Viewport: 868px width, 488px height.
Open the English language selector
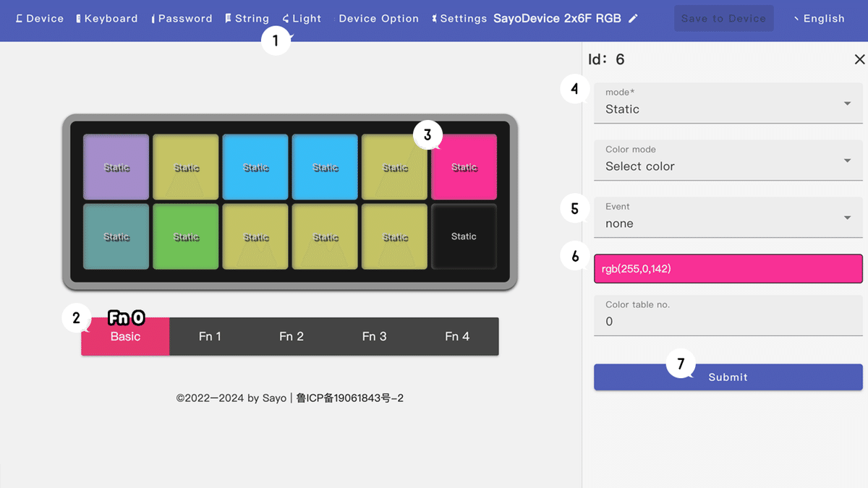pos(820,19)
